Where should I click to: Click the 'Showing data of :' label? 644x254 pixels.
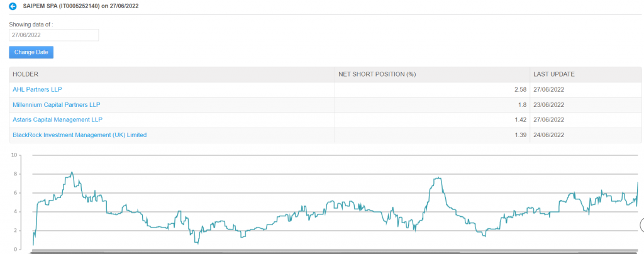[31, 25]
